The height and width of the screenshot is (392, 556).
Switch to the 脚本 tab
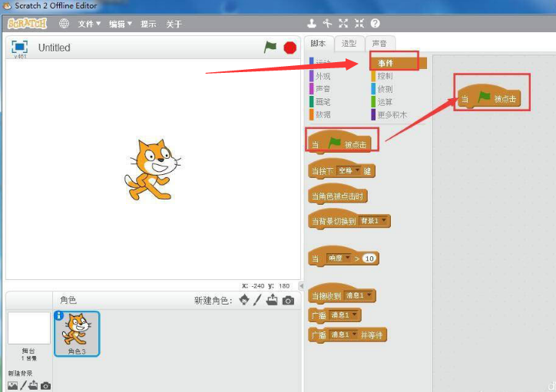(x=318, y=44)
